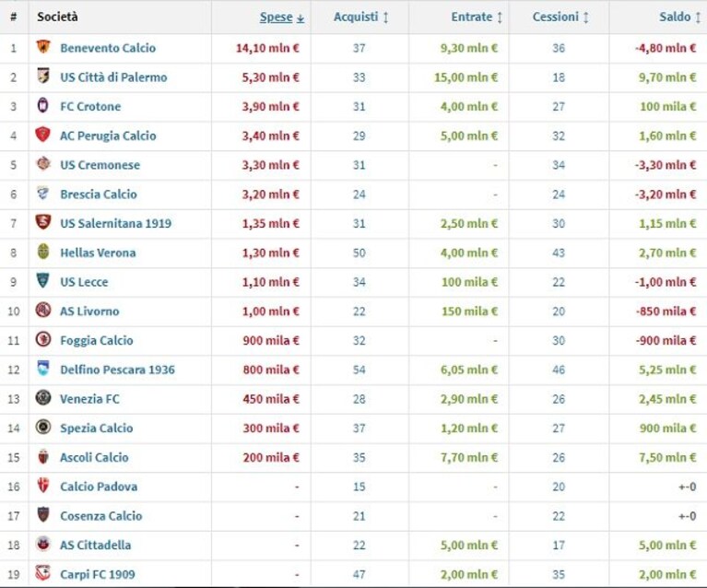
Task: Open the Brescia Calcio club link
Action: [99, 194]
